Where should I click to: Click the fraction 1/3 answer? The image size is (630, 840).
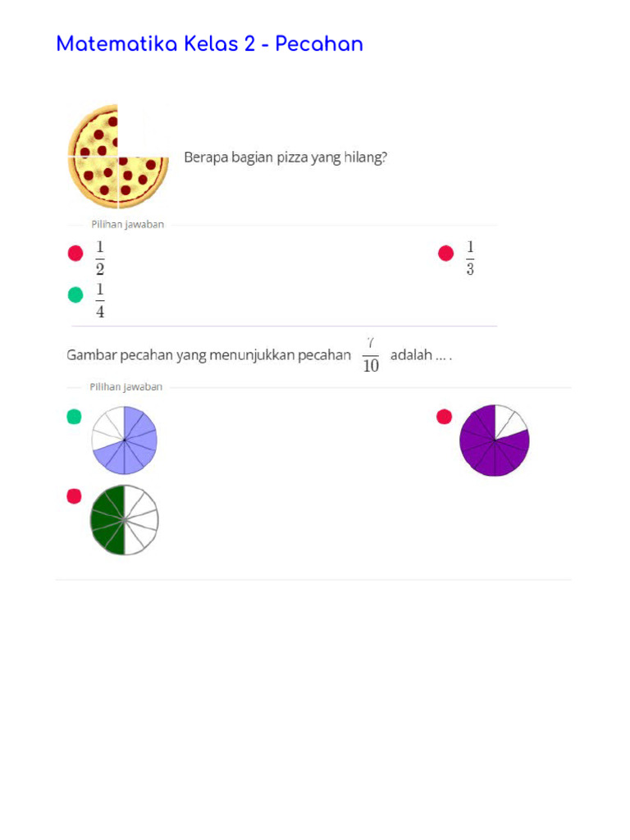(x=470, y=258)
